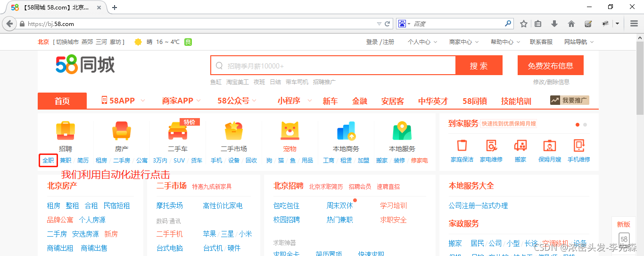
Task: Open the 金融 navigation item
Action: tap(360, 101)
